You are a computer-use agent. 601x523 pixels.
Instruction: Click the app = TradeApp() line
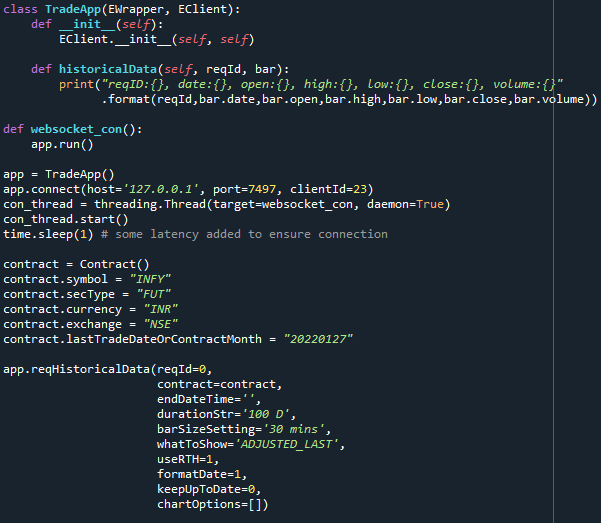(x=59, y=174)
